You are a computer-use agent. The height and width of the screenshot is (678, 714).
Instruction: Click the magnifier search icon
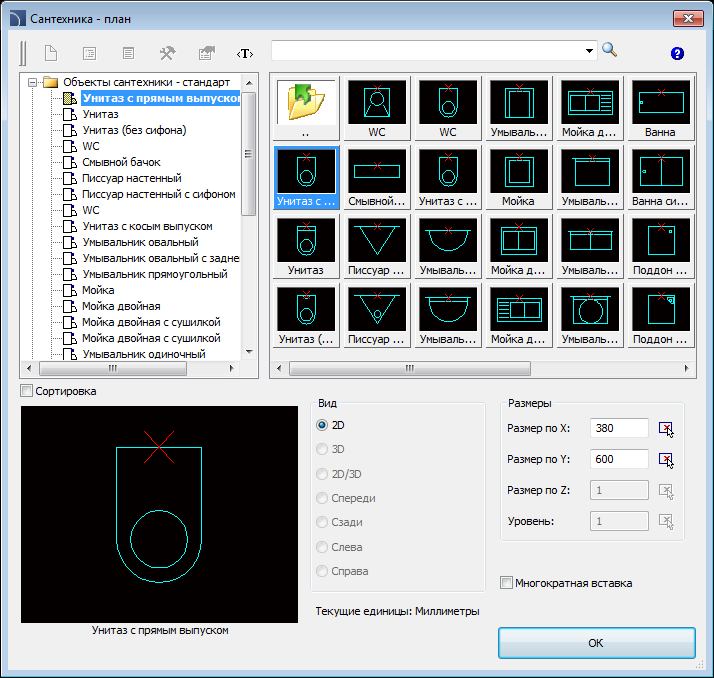tap(609, 50)
